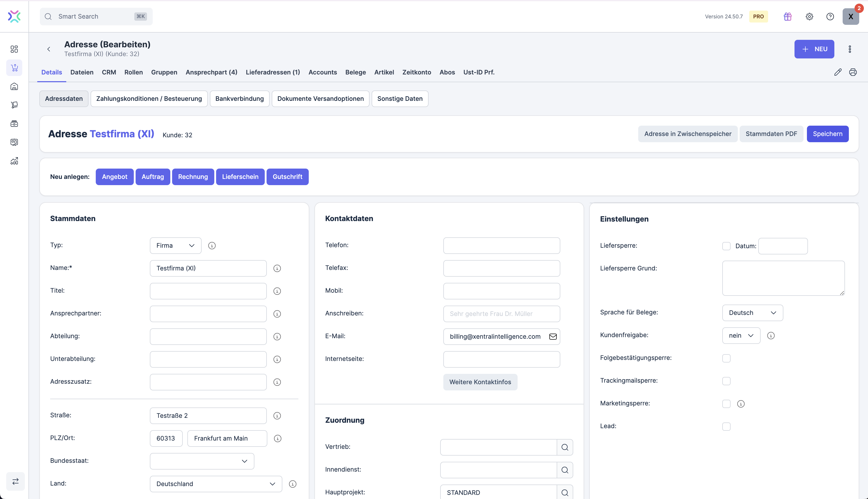Toggle the Trackingmailsperre checkbox

pyautogui.click(x=726, y=381)
